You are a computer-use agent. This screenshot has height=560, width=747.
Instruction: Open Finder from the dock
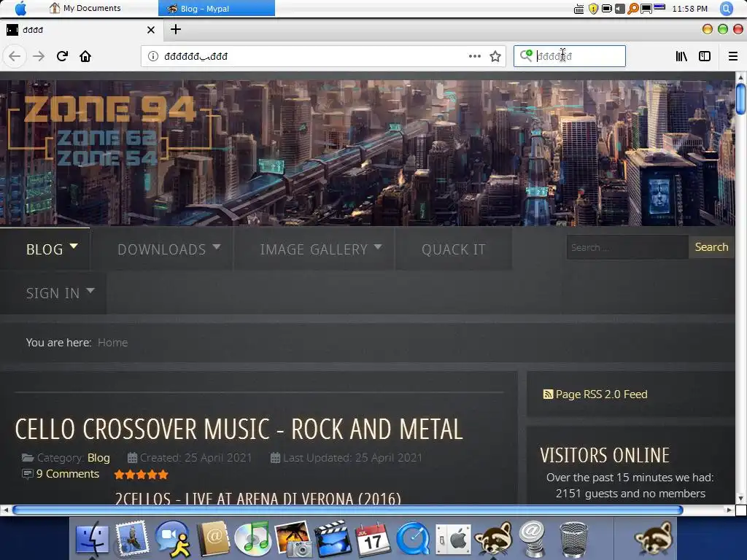coord(92,539)
